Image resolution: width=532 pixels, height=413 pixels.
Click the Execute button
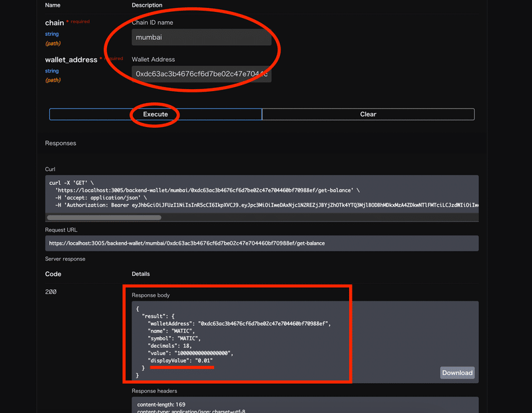[156, 114]
